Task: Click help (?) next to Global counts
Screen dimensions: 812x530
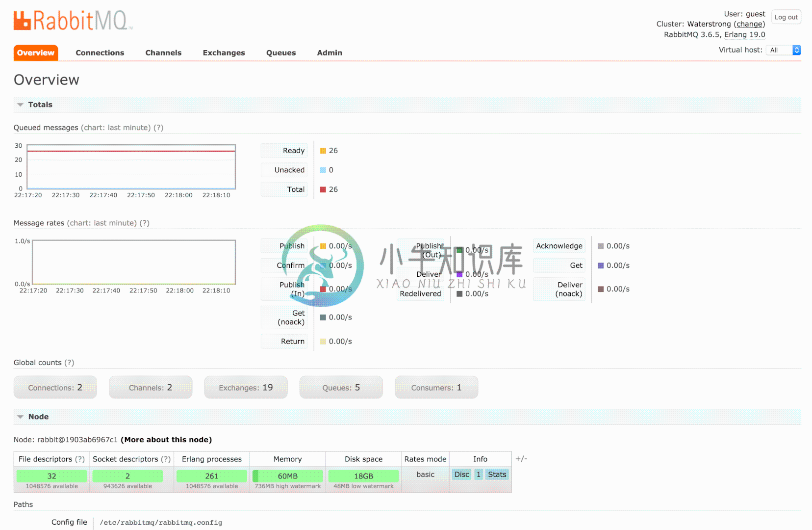Action: 69,363
